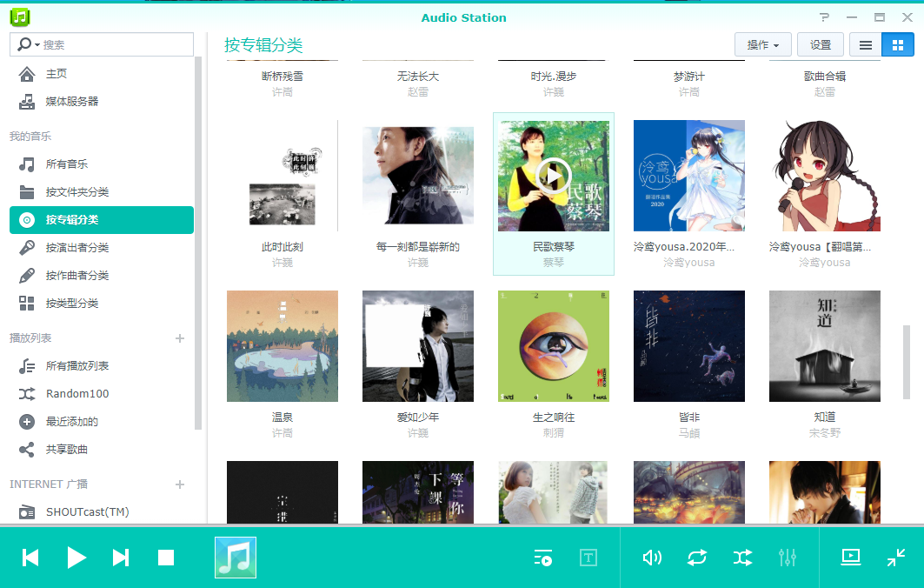Image resolution: width=924 pixels, height=588 pixels.
Task: Select 所有音乐 in sidebar
Action: pos(102,164)
